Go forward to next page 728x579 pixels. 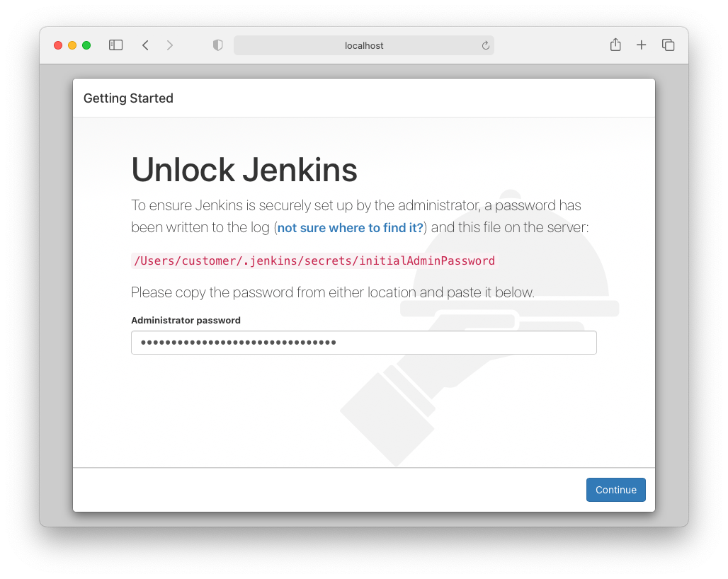[169, 45]
